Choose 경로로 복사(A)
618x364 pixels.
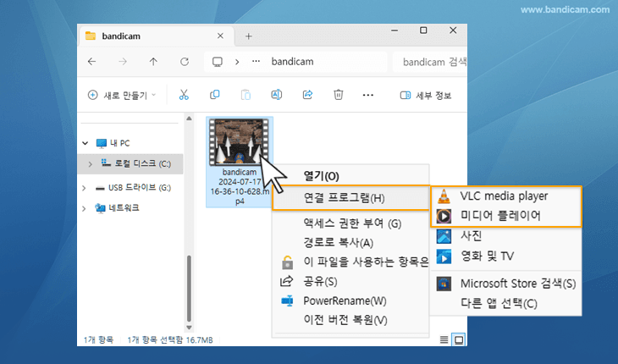(338, 242)
